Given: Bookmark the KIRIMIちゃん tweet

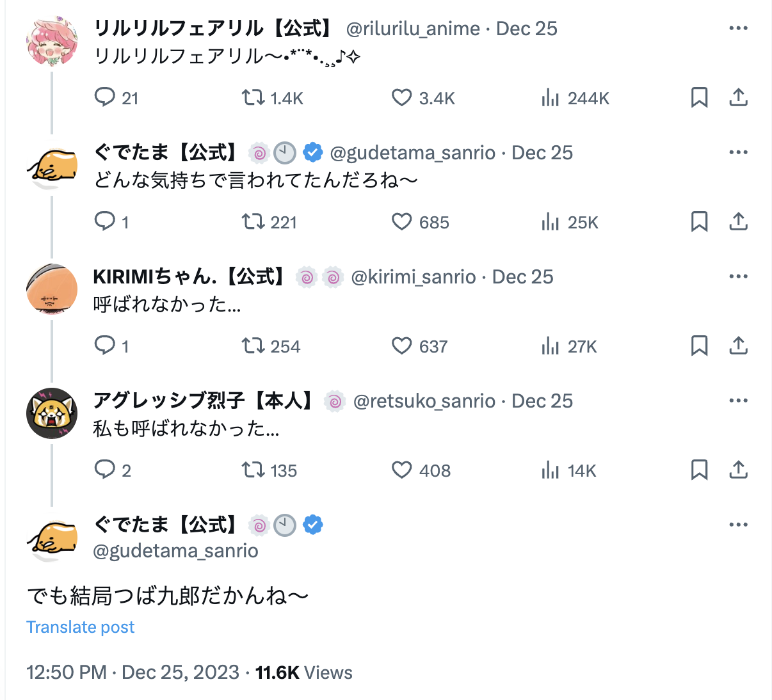Looking at the screenshot, I should 699,346.
